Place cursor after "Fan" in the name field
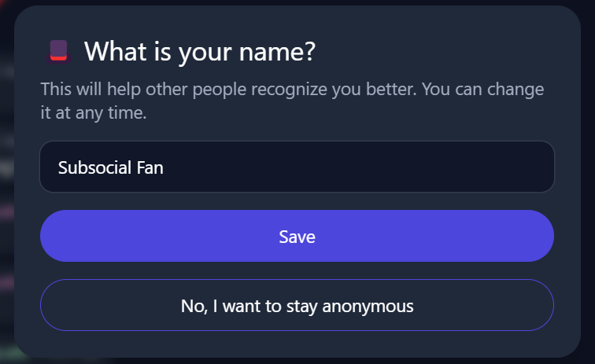 (x=164, y=167)
